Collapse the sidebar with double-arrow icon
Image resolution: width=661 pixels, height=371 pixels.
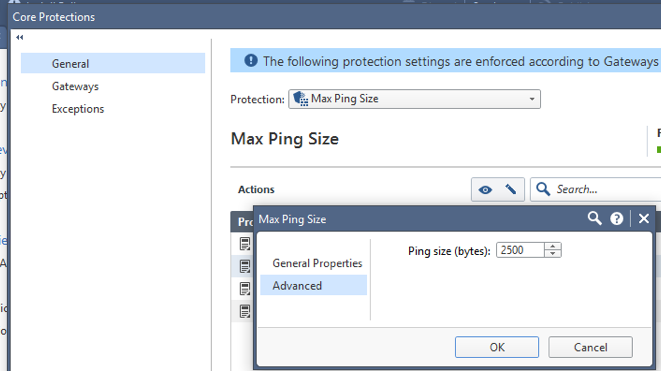point(19,38)
